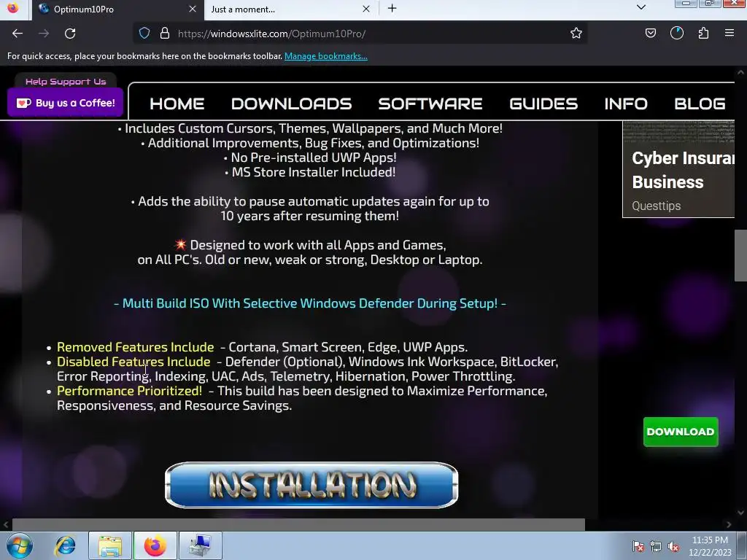Viewport: 747px width, 560px height.
Task: Click 'Disabled Features Include' text
Action: click(x=133, y=362)
